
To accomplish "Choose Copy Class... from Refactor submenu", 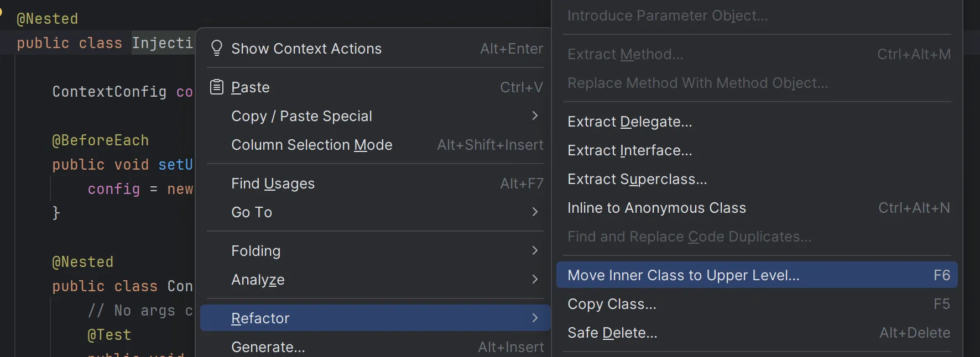I will click(x=612, y=304).
